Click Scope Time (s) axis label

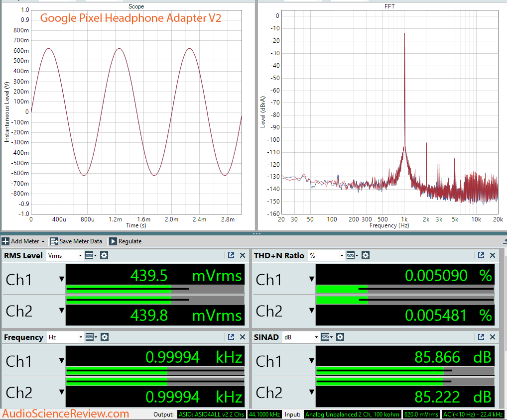click(136, 225)
